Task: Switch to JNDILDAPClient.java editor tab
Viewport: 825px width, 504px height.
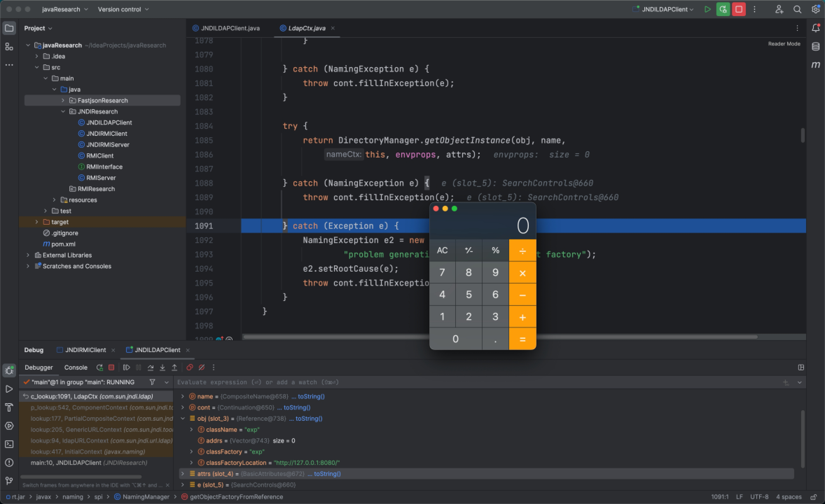Action: [226, 28]
